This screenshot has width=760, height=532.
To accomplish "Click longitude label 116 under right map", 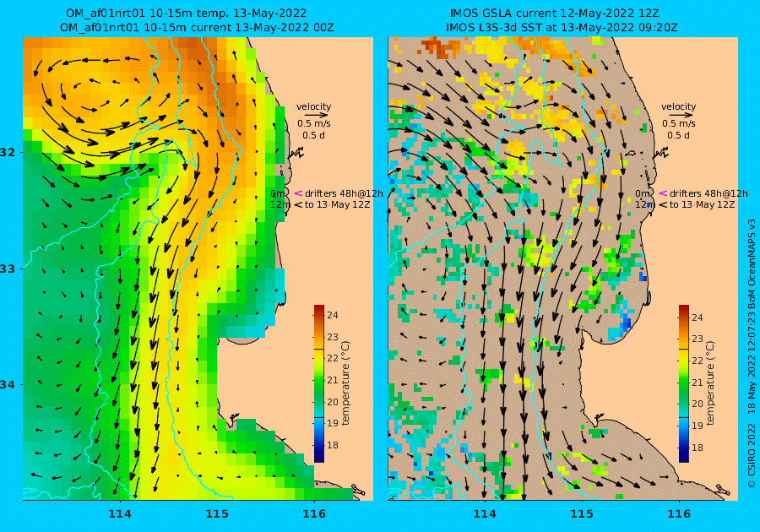I will [x=679, y=513].
